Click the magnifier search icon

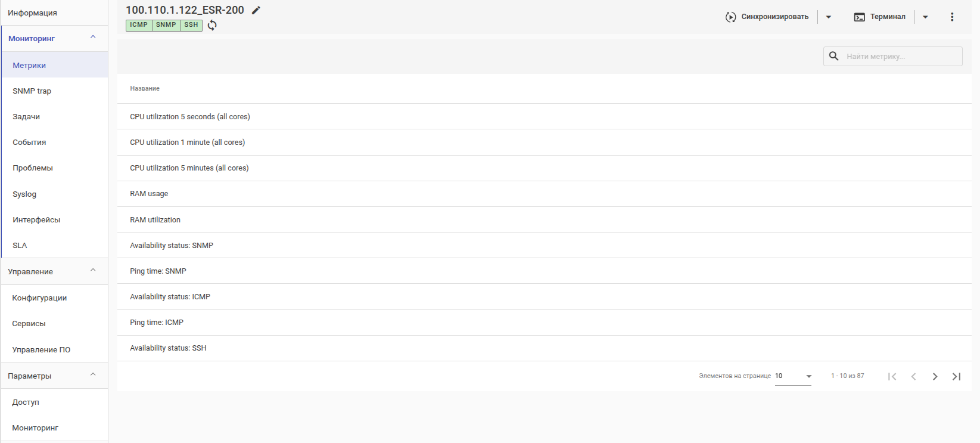(x=834, y=56)
